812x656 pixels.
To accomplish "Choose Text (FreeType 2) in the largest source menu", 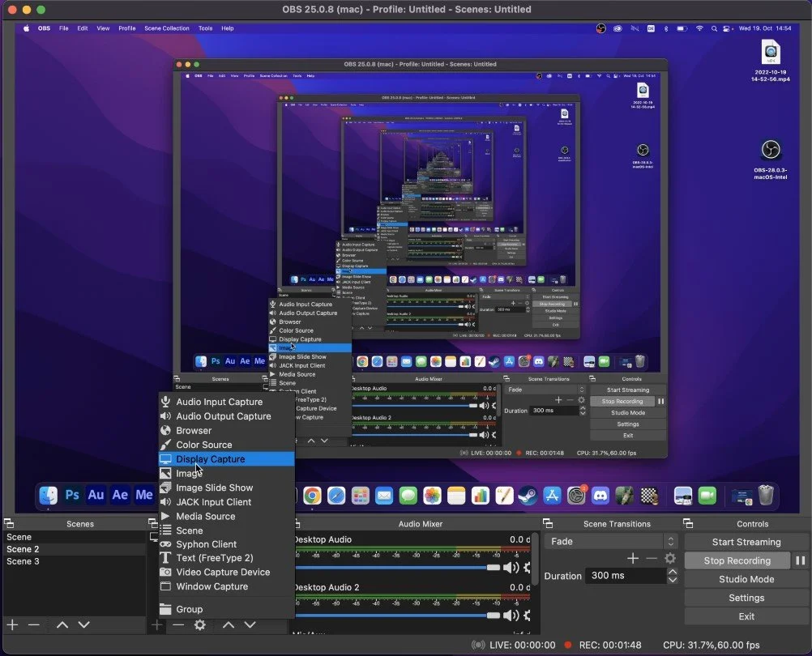I will [x=227, y=558].
